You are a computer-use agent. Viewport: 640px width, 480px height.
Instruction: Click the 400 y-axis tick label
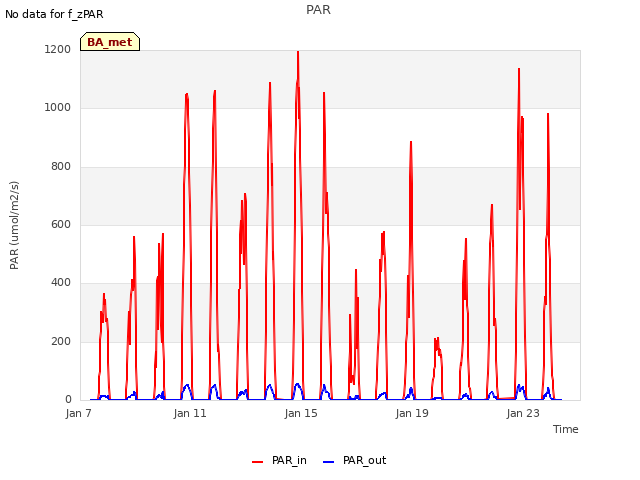tap(61, 283)
